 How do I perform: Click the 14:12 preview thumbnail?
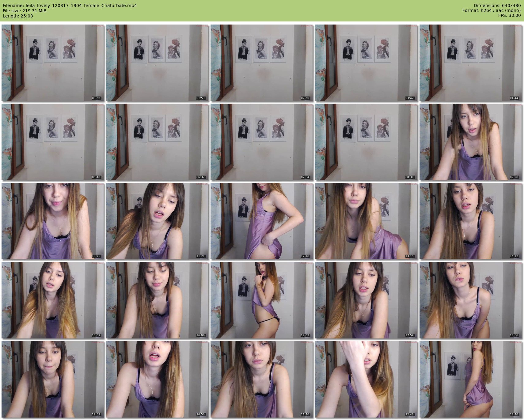pyautogui.click(x=471, y=221)
